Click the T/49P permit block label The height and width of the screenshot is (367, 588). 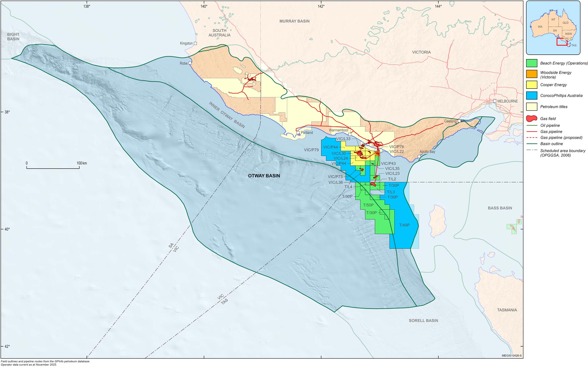(404, 225)
